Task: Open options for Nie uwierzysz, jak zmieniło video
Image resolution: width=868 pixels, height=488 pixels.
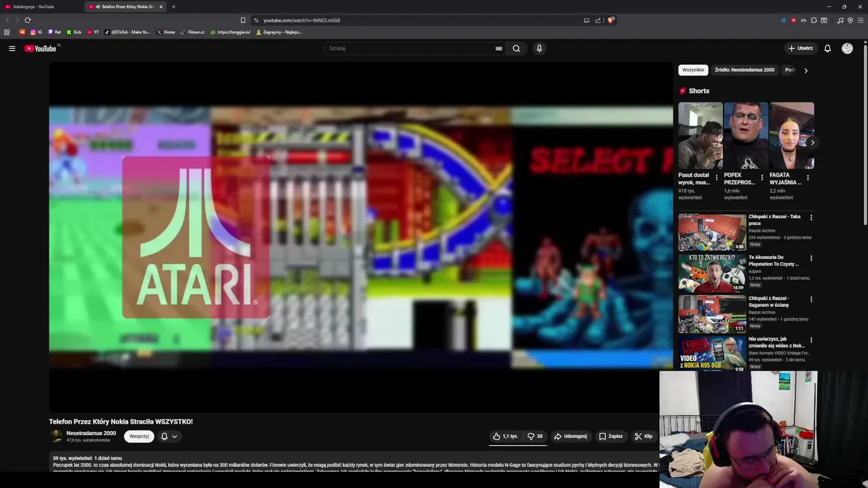Action: tap(811, 340)
